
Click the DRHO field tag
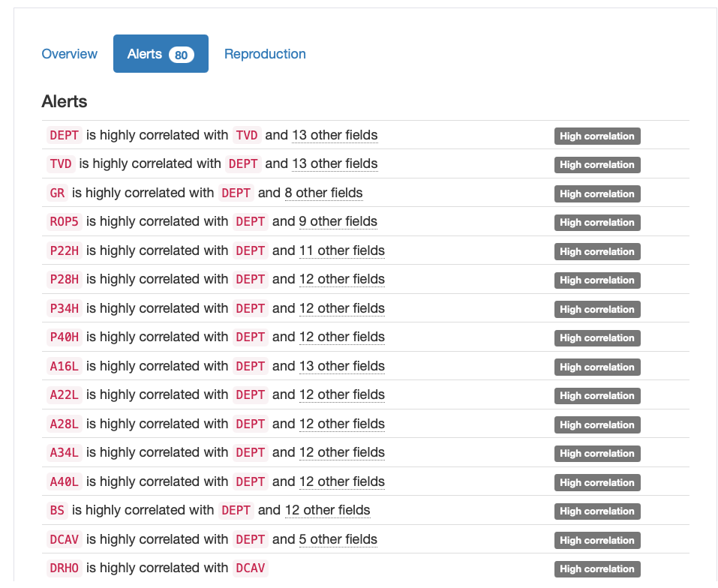pos(64,568)
